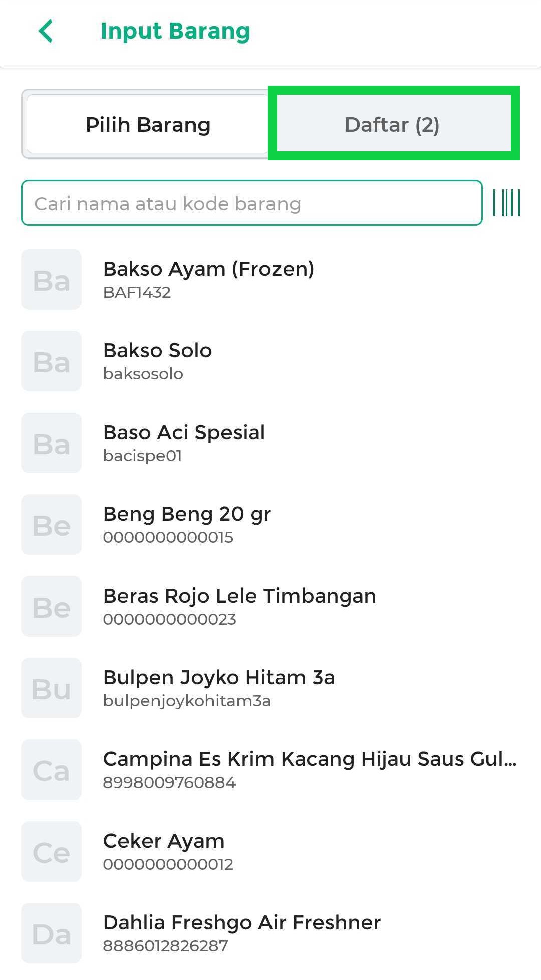The image size is (541, 980).
Task: Select Campina Es Krim Kacang Hijau item
Action: click(310, 769)
